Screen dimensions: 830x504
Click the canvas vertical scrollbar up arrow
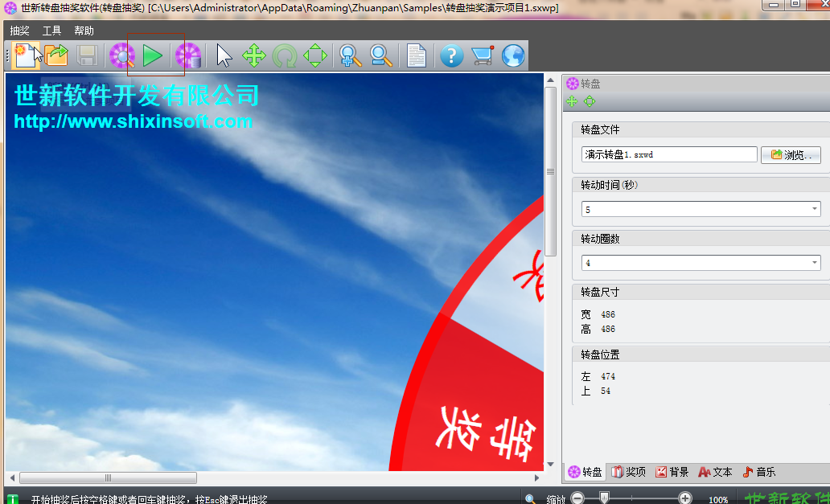coord(550,80)
